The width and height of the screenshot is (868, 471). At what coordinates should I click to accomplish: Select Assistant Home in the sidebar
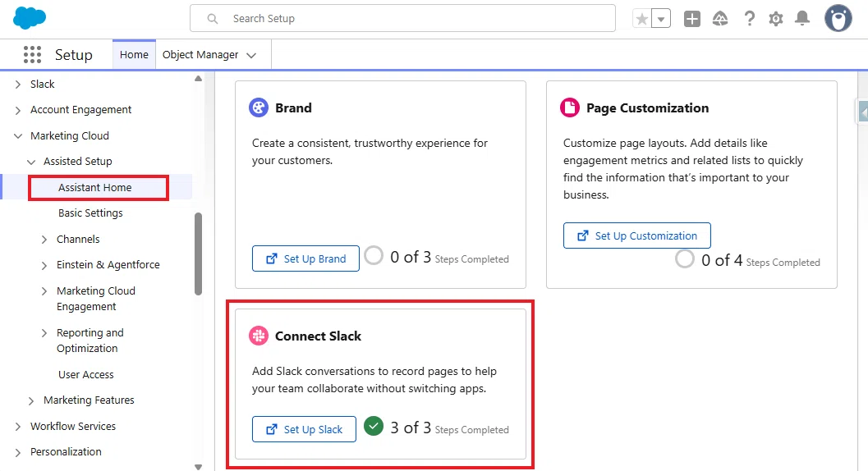point(95,188)
